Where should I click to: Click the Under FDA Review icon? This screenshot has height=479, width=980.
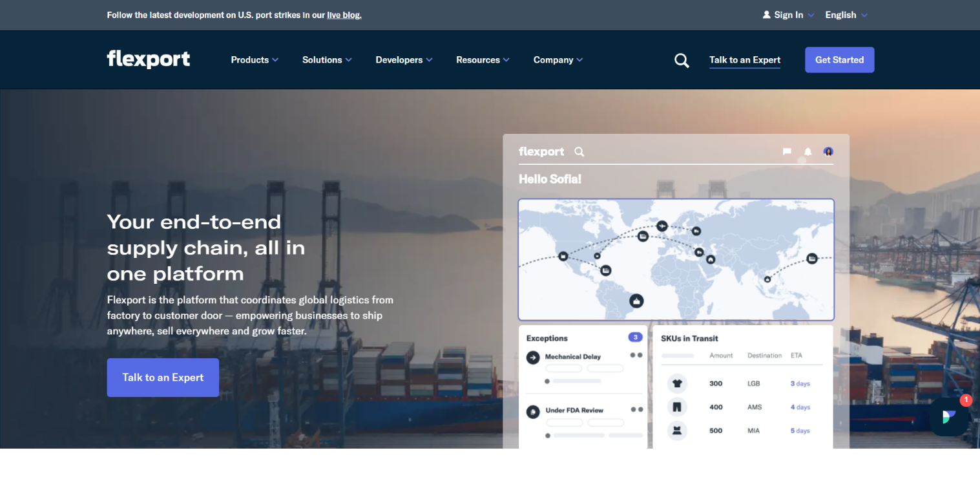[x=533, y=411]
